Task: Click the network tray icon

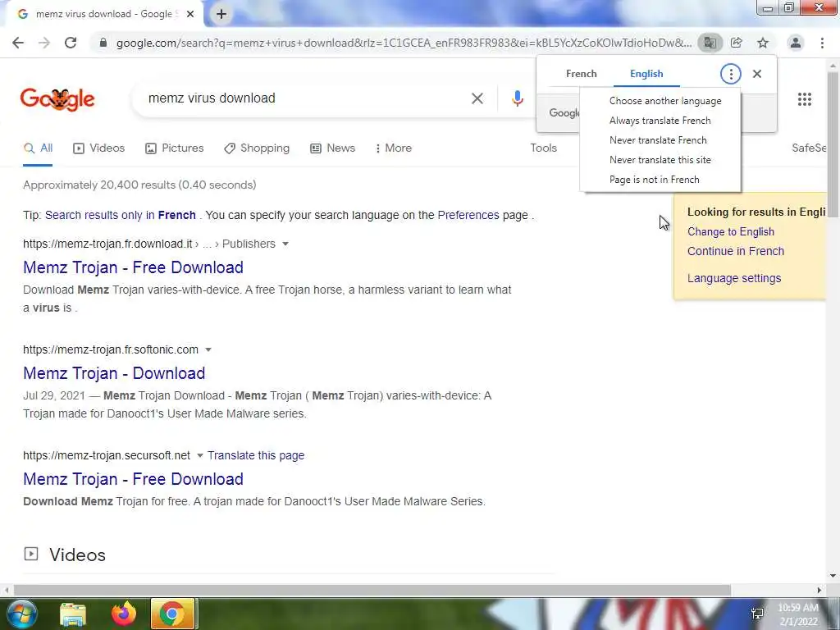Action: coord(757,614)
